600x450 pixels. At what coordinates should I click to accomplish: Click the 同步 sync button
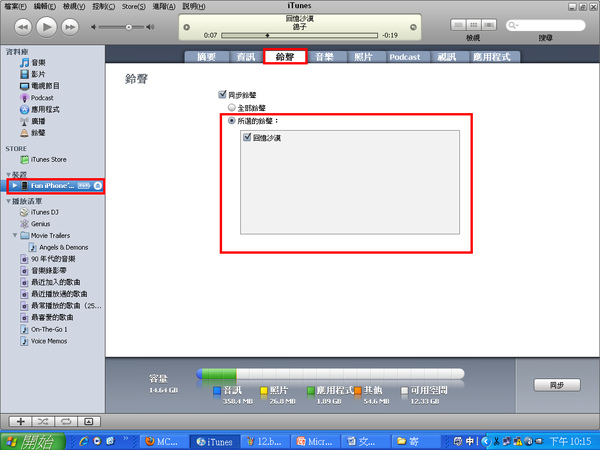pos(557,385)
